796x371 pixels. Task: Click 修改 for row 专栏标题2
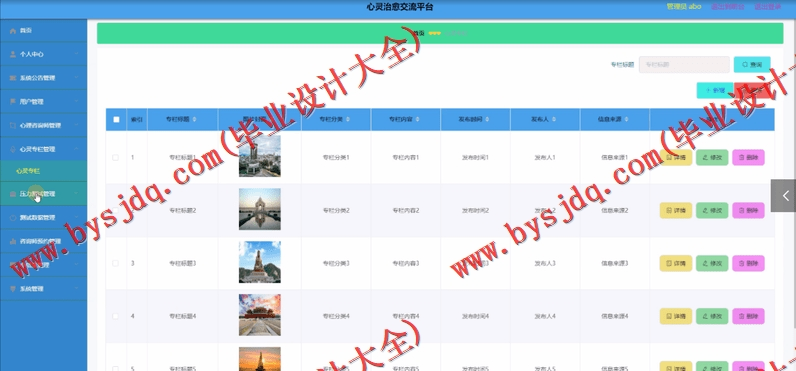(x=712, y=211)
